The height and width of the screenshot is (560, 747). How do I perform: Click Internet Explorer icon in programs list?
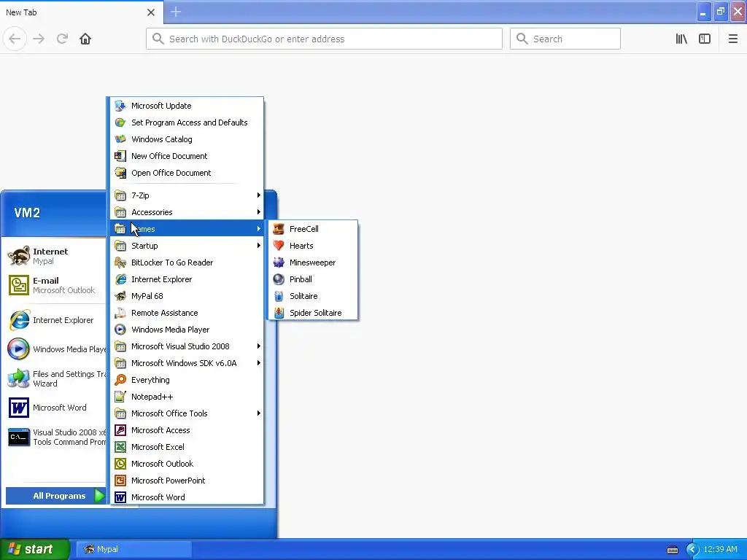pyautogui.click(x=120, y=279)
